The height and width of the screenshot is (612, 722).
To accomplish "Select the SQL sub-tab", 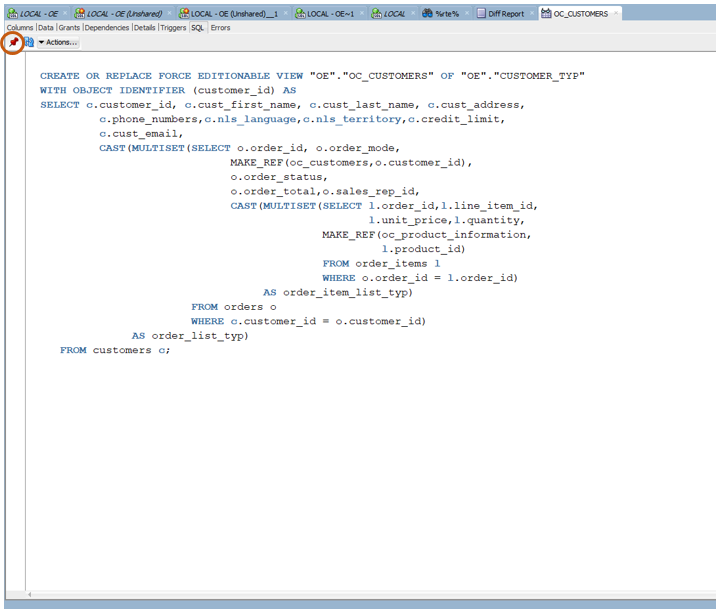I will [198, 28].
